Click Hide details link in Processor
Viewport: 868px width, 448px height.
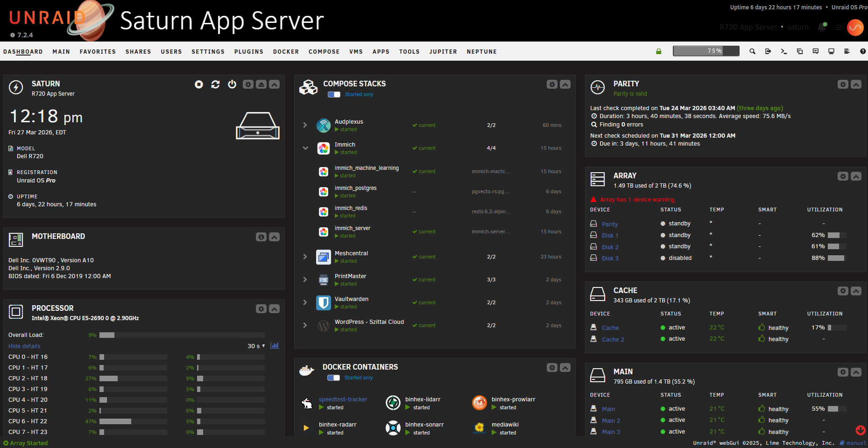[x=24, y=346]
